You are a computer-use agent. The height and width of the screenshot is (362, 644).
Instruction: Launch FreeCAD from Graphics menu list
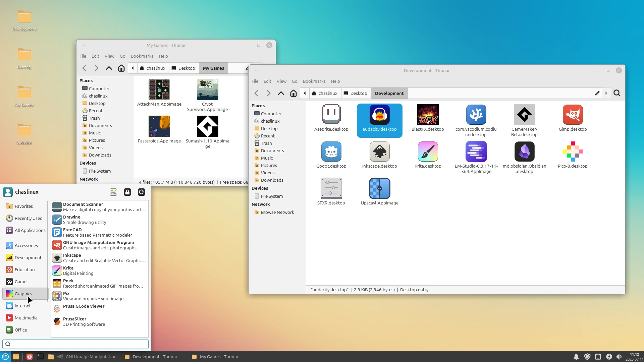click(99, 232)
